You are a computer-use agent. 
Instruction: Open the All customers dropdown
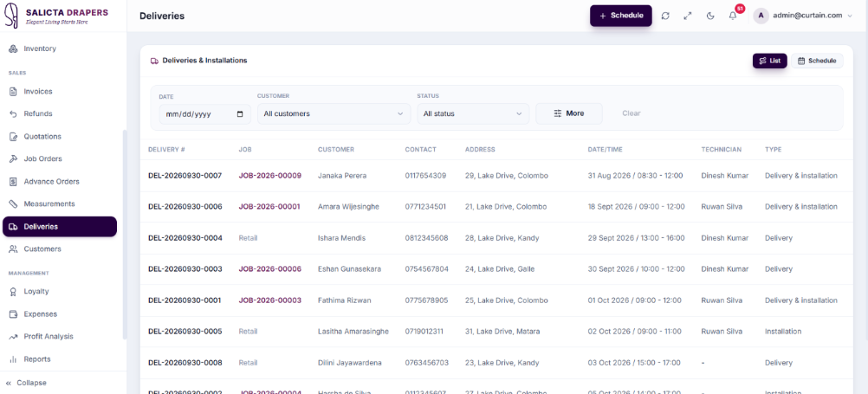coord(334,114)
